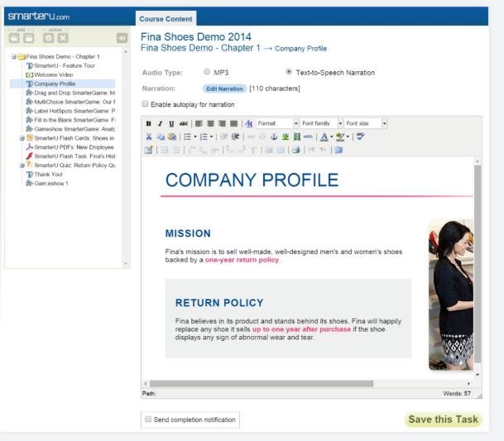
Task: Open numbered list style dropdown arrow
Action: tap(212, 137)
